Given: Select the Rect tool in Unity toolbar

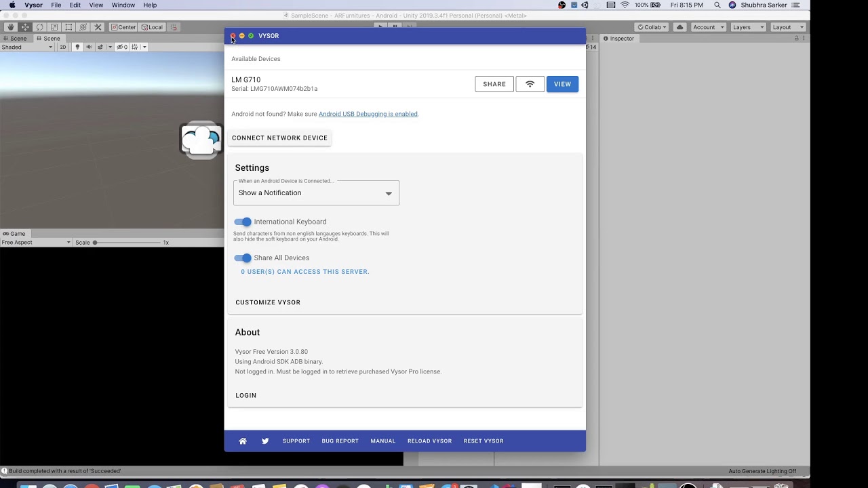Looking at the screenshot, I should click(x=68, y=27).
